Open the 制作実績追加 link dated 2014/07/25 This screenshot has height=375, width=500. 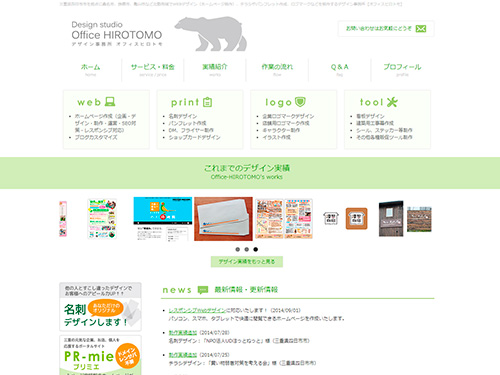click(x=183, y=355)
